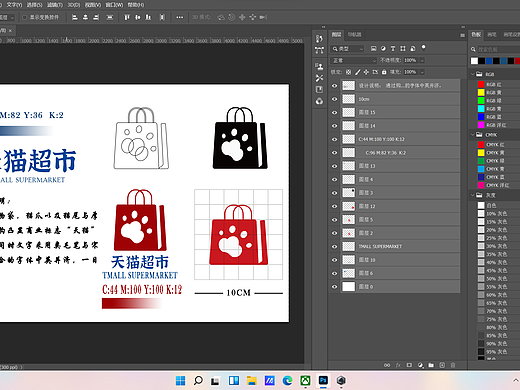Open the auto-select target dropdown in options bar
Viewport: 520px width, 390px height.
click(7, 17)
